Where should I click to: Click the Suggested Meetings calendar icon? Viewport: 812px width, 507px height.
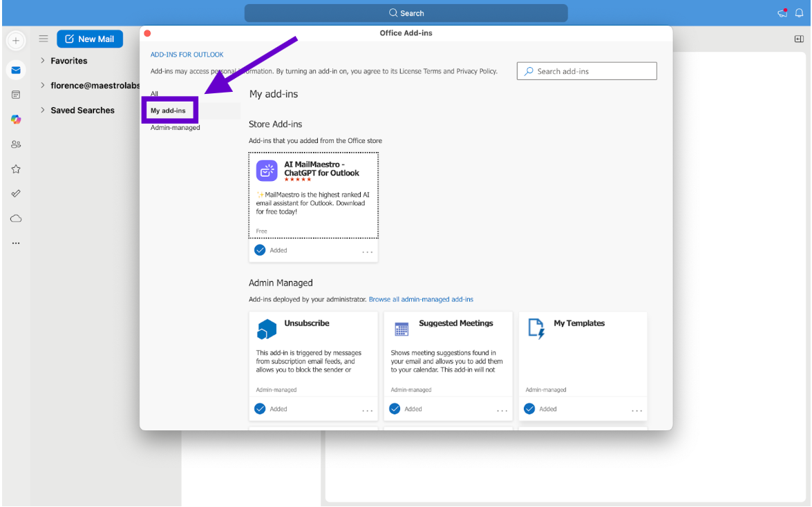402,329
